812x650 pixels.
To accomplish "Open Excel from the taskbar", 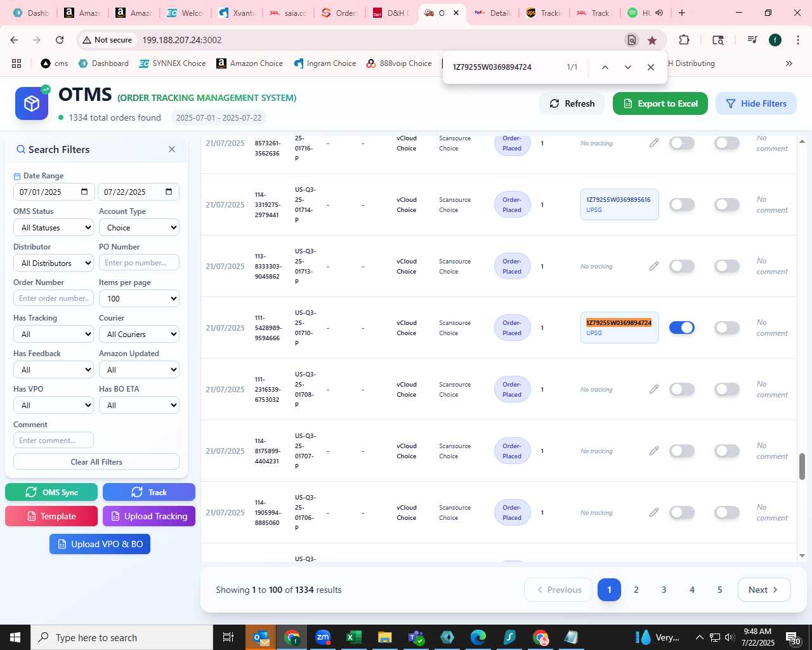I will [353, 637].
